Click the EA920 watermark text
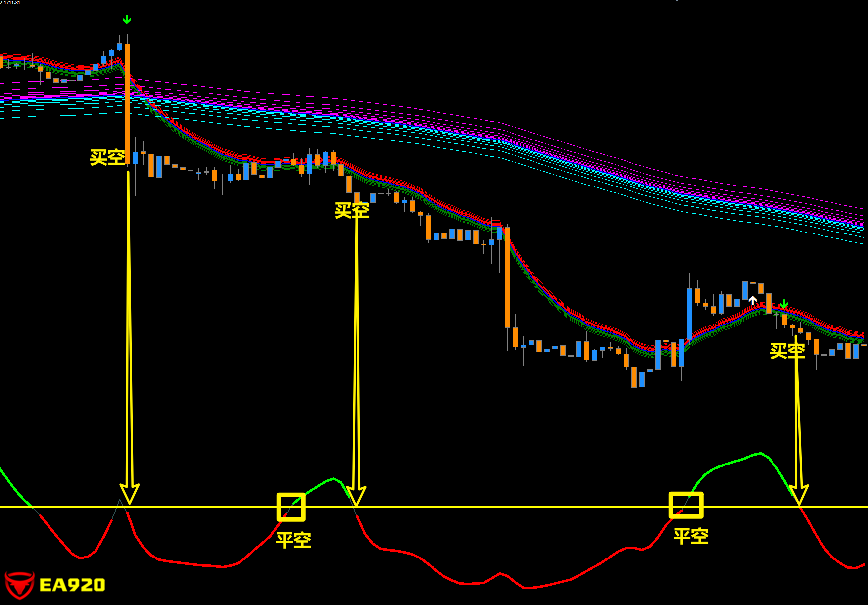This screenshot has height=605, width=868. pyautogui.click(x=72, y=585)
